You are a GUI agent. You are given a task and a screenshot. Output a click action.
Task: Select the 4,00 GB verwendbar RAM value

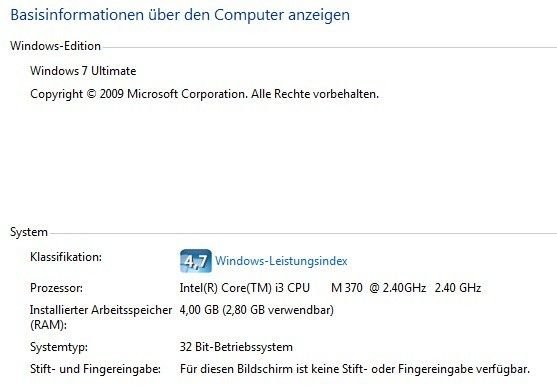tap(256, 310)
